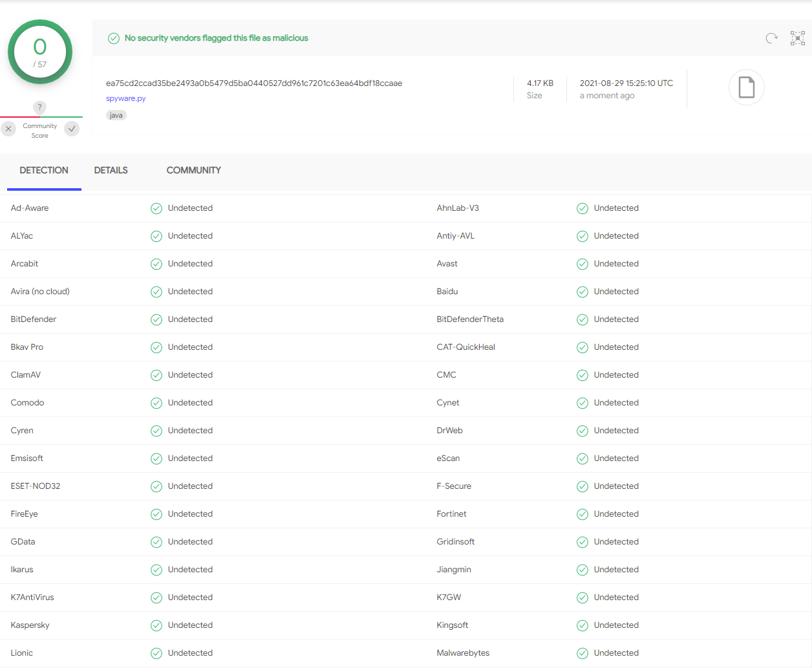812x668 pixels.
Task: Click ESET-NOD32 undetected check icon
Action: click(156, 486)
